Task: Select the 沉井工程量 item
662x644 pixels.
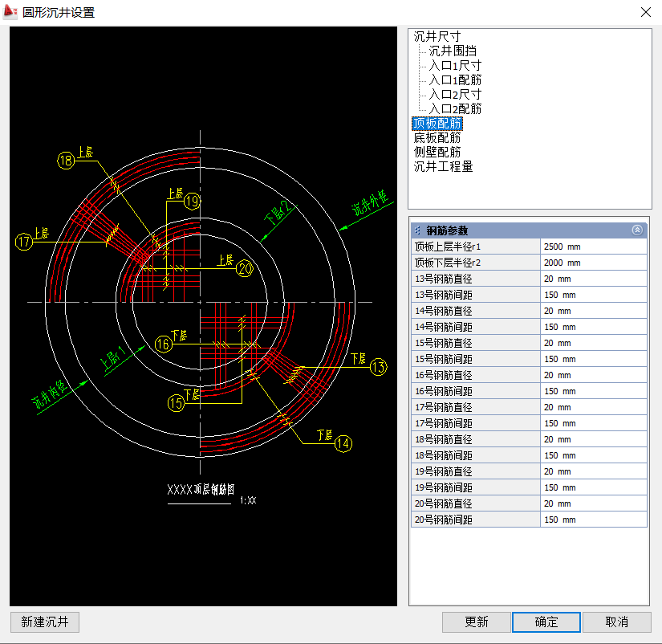Action: [443, 166]
